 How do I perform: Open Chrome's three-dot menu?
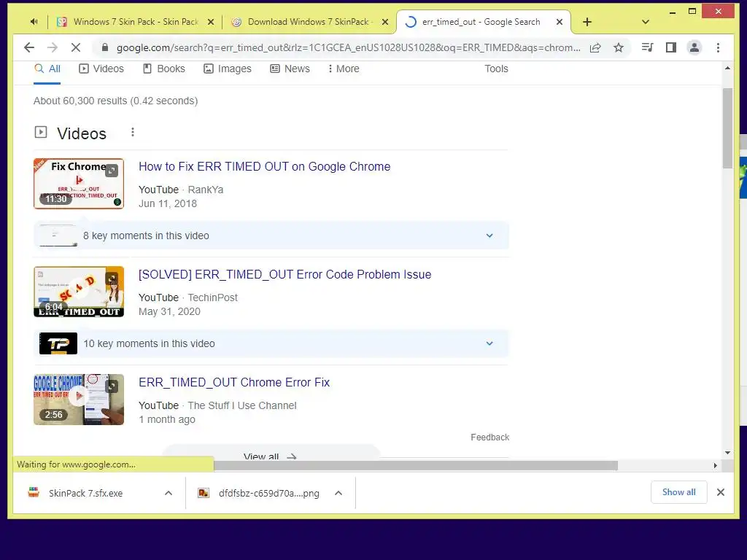click(x=718, y=47)
